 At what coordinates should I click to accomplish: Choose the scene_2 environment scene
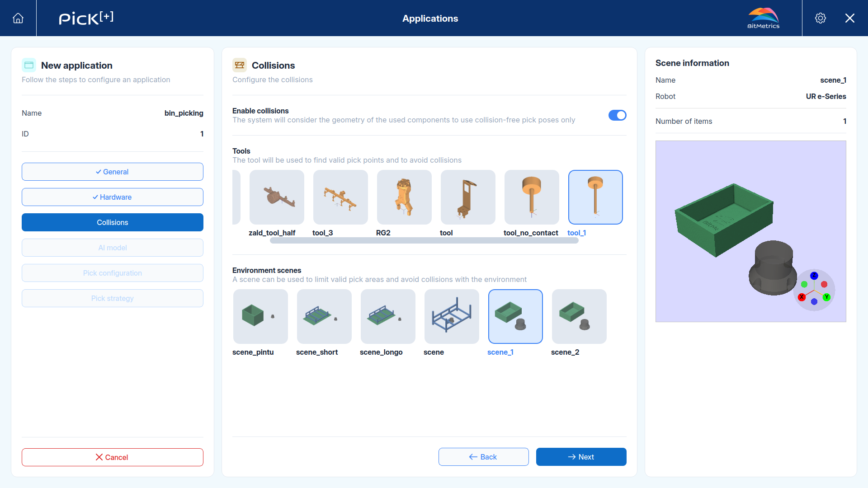(x=579, y=316)
